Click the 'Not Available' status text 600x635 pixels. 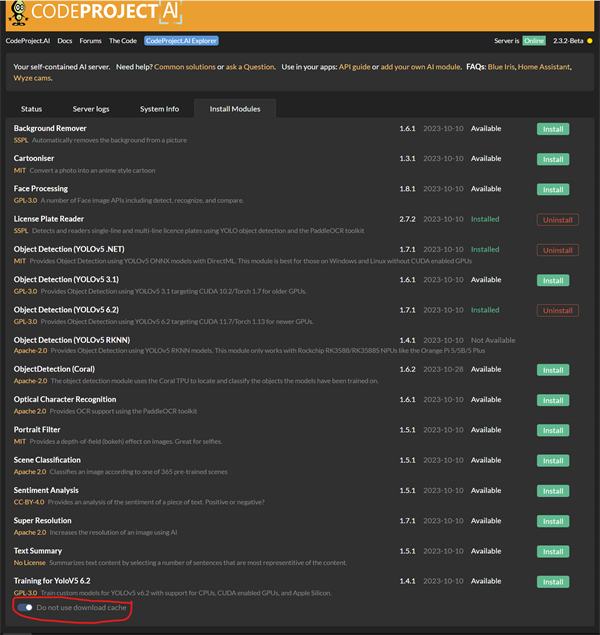point(493,340)
